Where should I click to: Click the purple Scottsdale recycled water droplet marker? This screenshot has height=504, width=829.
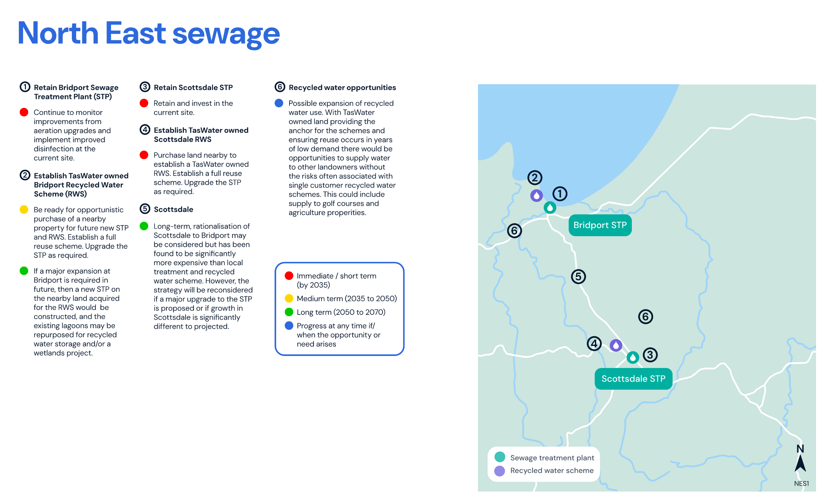pyautogui.click(x=616, y=345)
